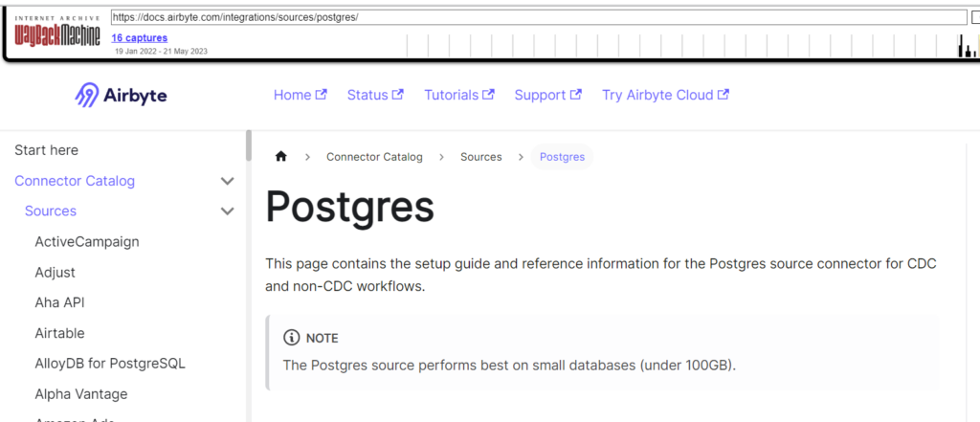
Task: Click the Wayback Machine logo
Action: click(56, 34)
